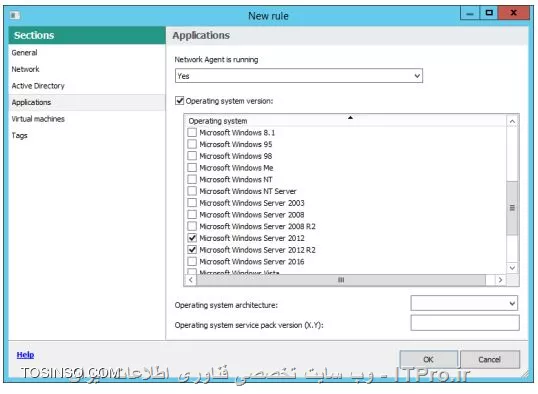Open Network Agent is running dropdown
The width and height of the screenshot is (538, 394).
(299, 76)
